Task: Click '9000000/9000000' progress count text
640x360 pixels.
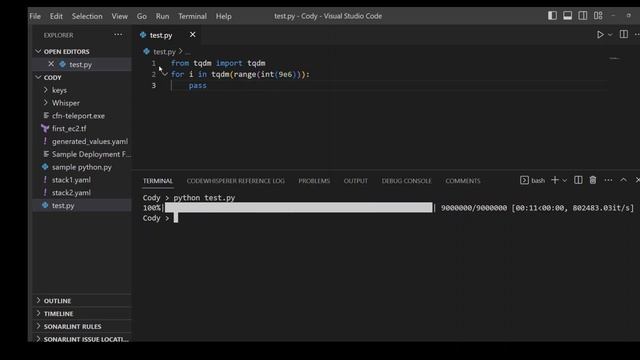Action: (474, 208)
